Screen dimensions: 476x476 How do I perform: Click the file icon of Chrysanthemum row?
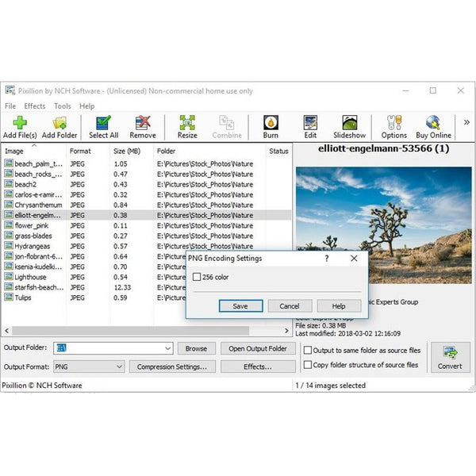pos(9,205)
